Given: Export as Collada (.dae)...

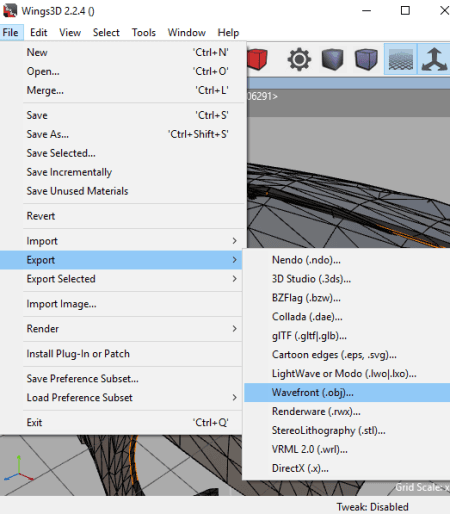Looking at the screenshot, I should [347, 317].
